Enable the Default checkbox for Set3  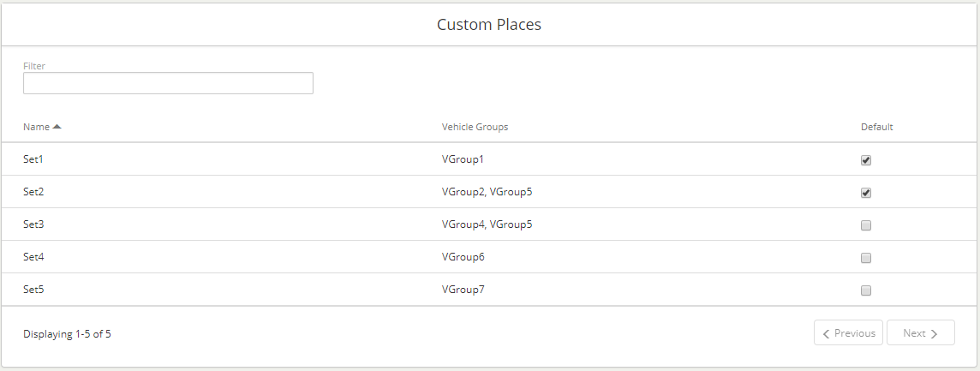pos(865,225)
